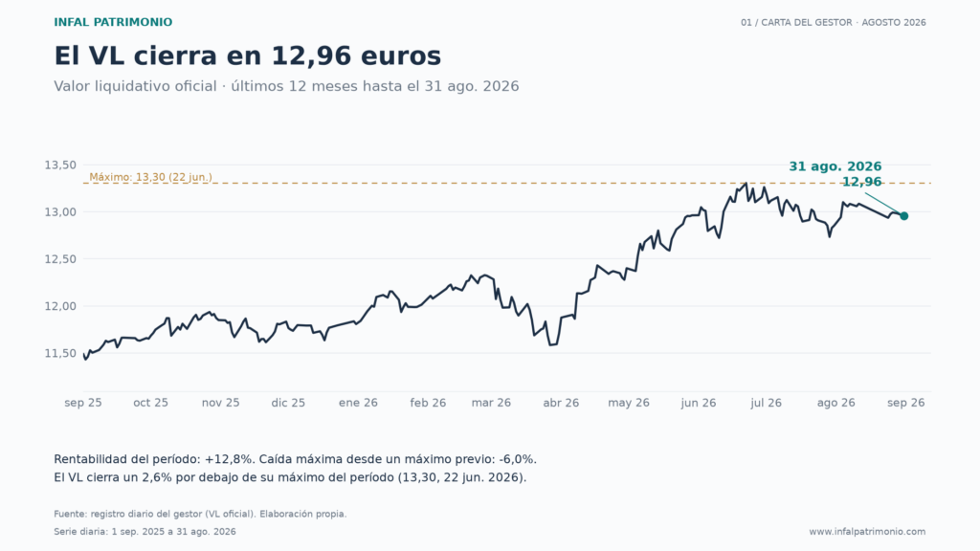Select the 'Máximo: 13,30 (22 jun.)' label
Screen dimensions: 980x551
pos(150,177)
